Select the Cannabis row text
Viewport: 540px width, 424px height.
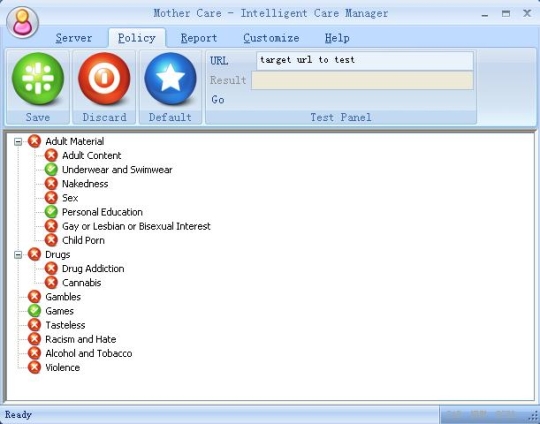tap(82, 283)
